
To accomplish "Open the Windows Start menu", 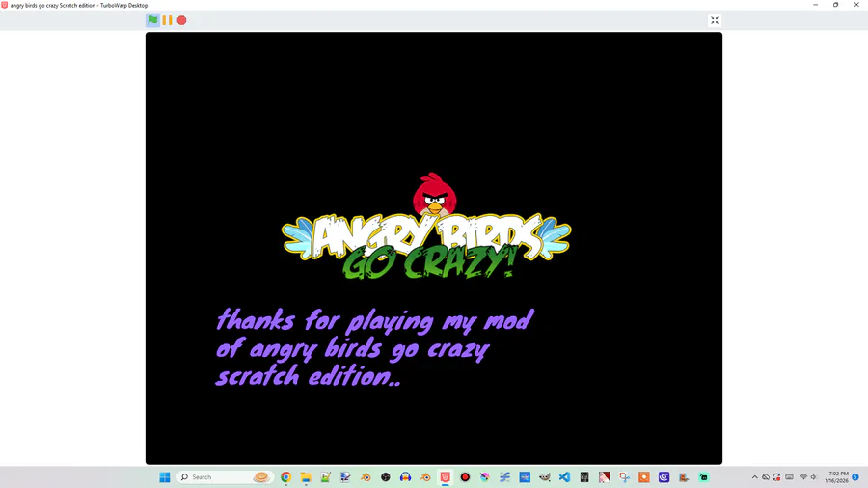I will [164, 477].
